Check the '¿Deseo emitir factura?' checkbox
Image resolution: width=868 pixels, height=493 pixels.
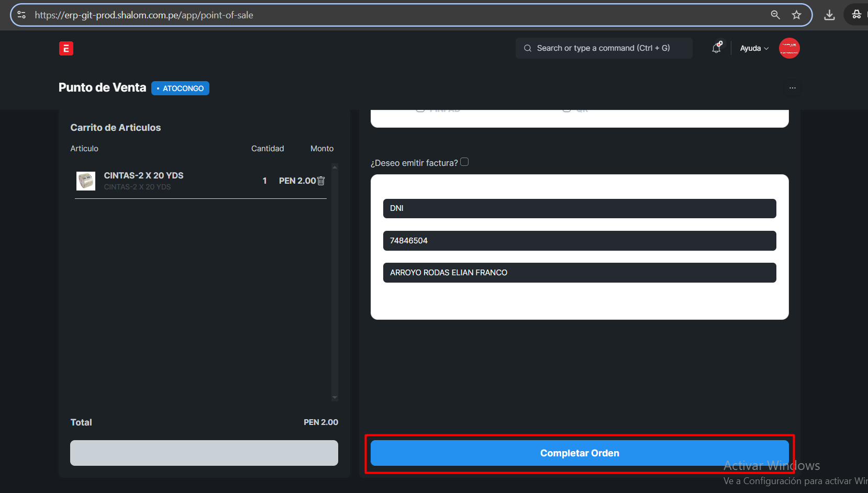click(x=464, y=162)
